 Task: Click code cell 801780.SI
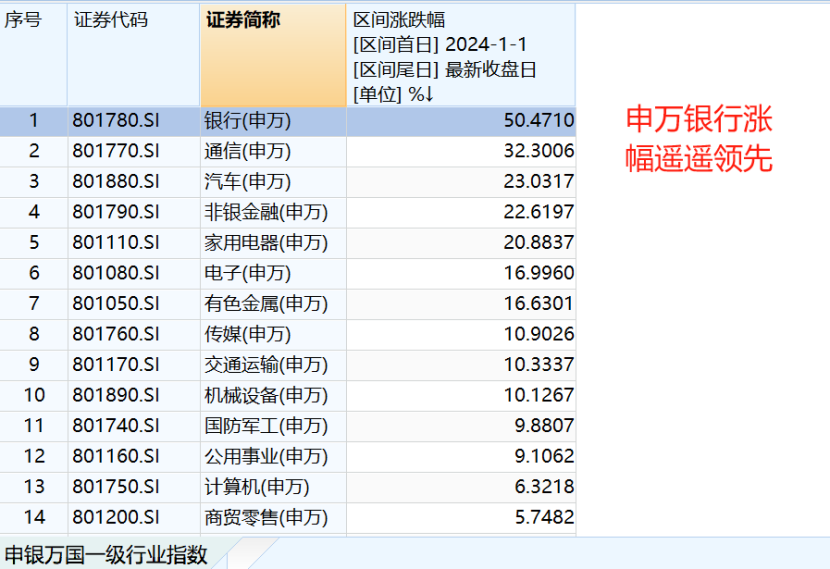point(134,121)
